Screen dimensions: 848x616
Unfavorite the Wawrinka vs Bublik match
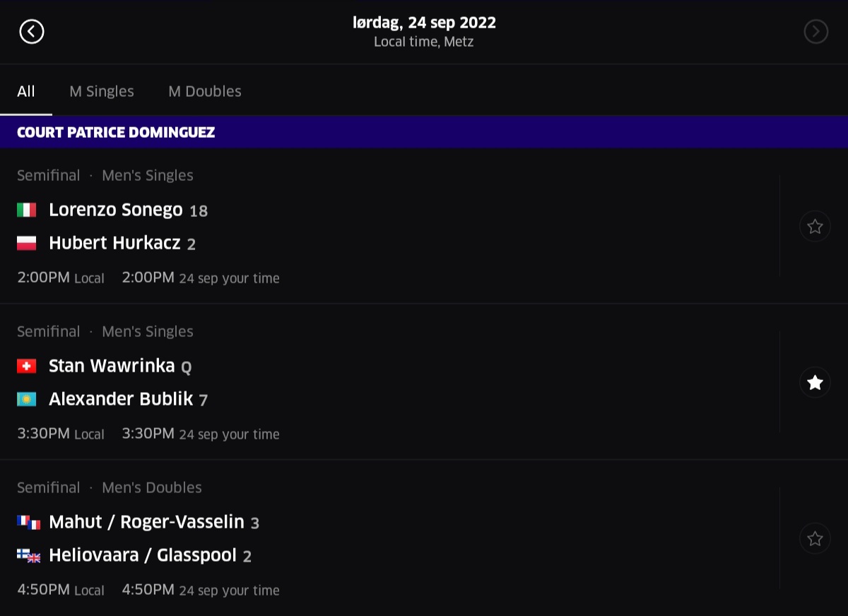click(815, 382)
